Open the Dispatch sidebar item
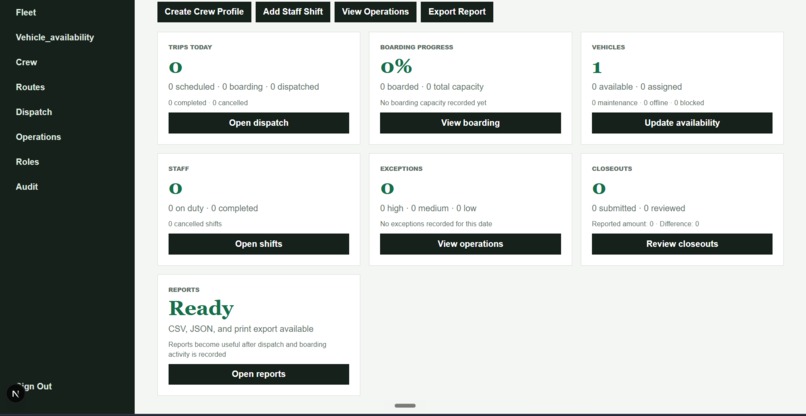This screenshot has width=806, height=416. click(33, 112)
